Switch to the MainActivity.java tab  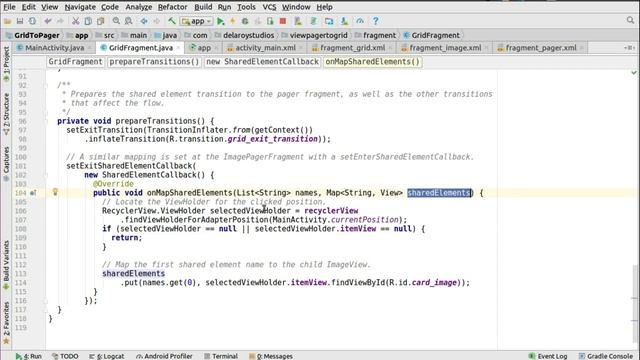(54, 48)
